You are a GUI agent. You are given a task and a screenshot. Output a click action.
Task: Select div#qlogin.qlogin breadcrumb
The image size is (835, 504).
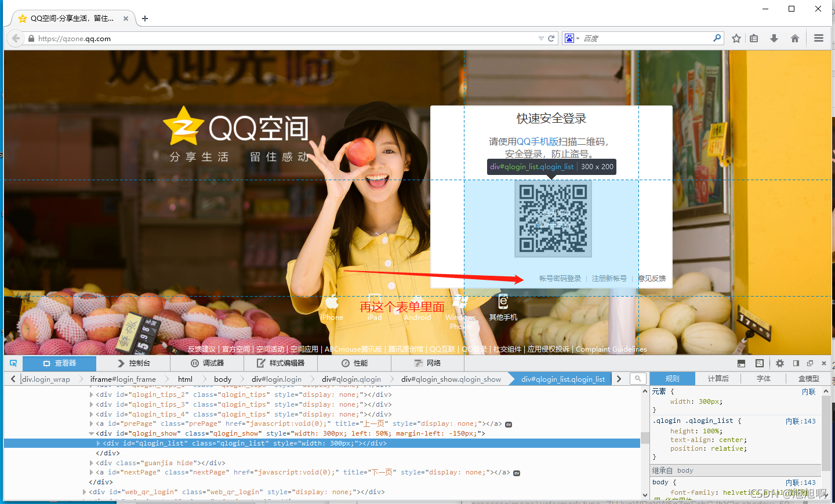[x=351, y=379]
